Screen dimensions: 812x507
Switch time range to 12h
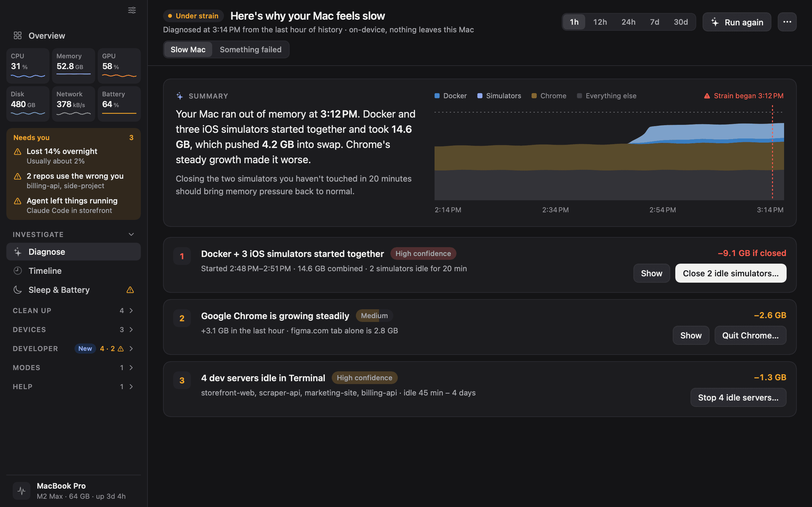[599, 22]
